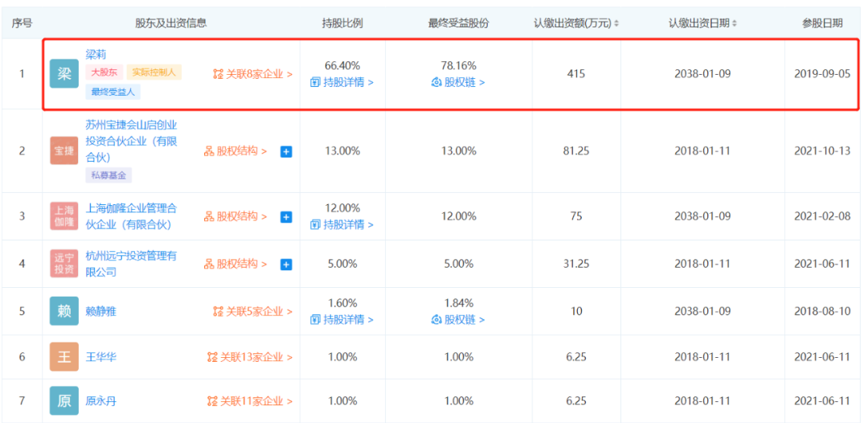This screenshot has width=868, height=423.
Task: Expand 苏州宝捷会山启 row with blue plus button
Action: click(x=285, y=151)
